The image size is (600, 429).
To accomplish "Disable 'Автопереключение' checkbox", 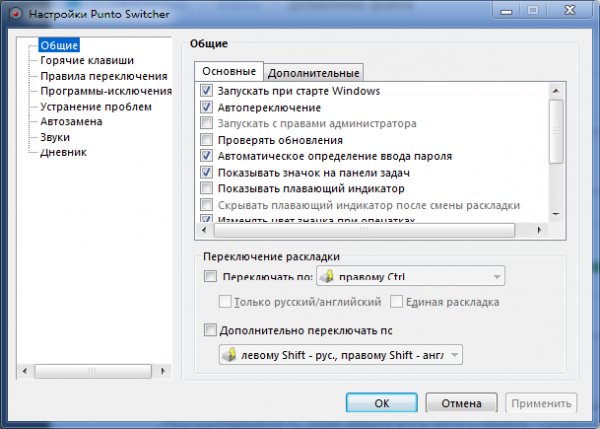I will click(207, 107).
